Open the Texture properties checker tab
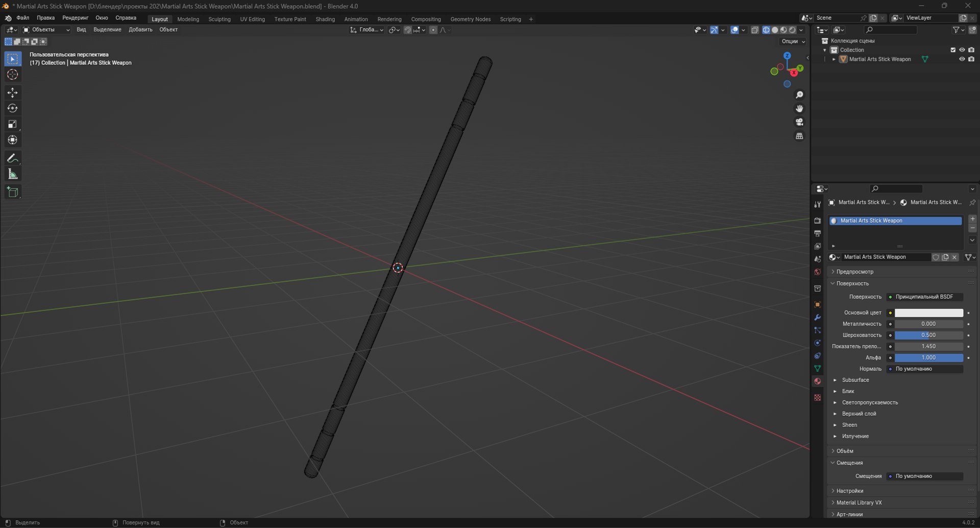The width and height of the screenshot is (980, 528). (817, 397)
